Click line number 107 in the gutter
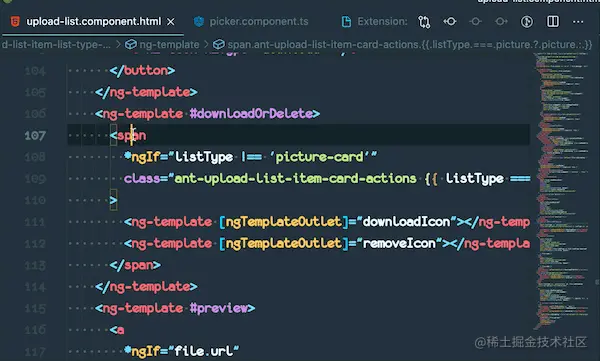The height and width of the screenshot is (361, 600). 35,136
